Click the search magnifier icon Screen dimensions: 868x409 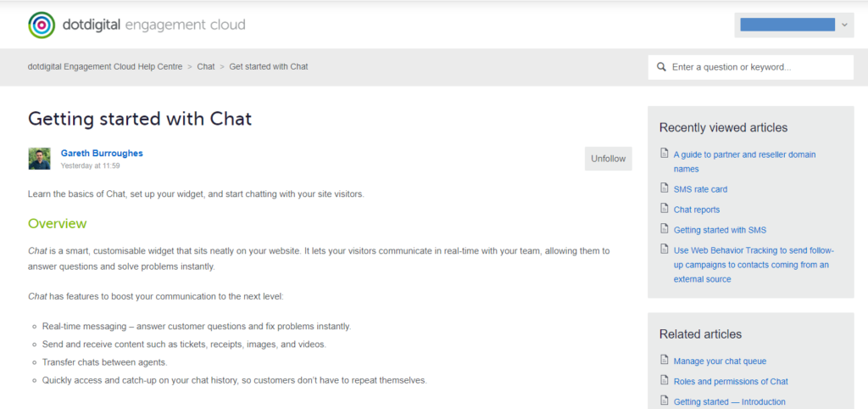coord(661,67)
